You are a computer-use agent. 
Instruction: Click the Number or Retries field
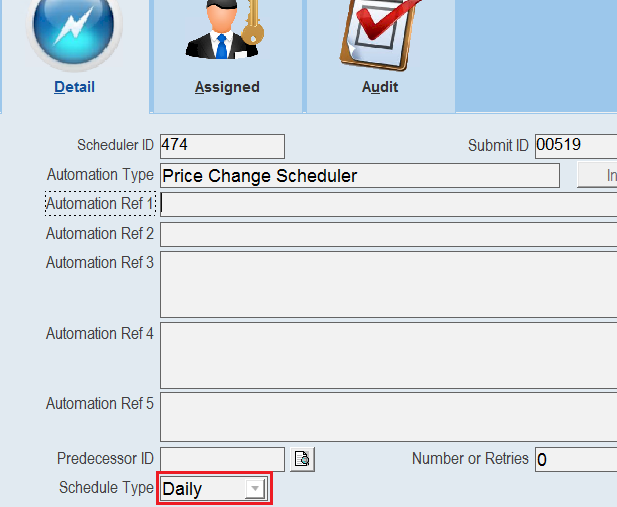coord(576,459)
